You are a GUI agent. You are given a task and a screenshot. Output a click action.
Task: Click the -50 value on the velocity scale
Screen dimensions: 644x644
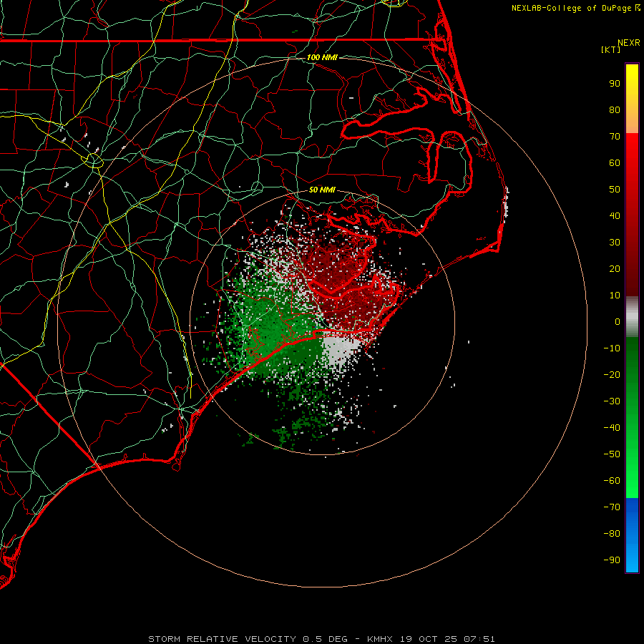612,454
